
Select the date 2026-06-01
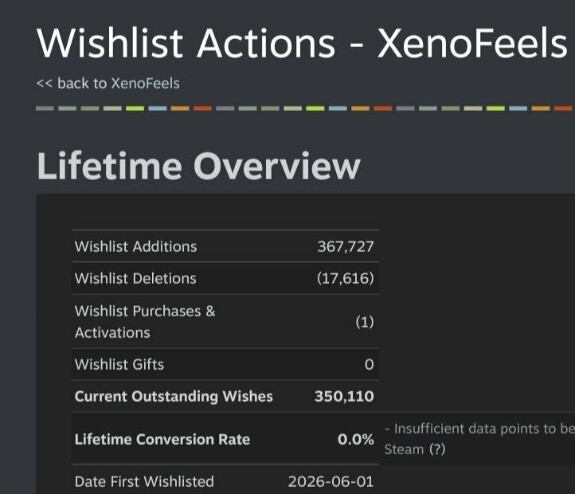coord(331,482)
